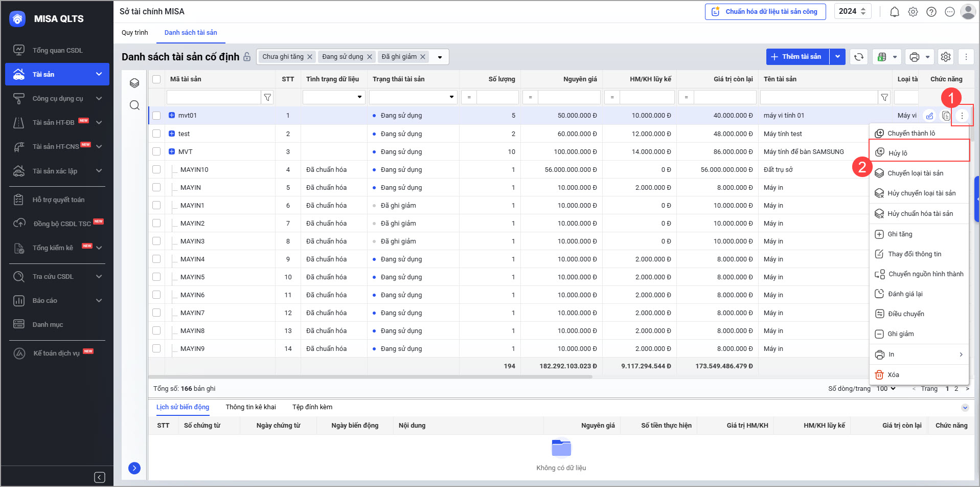Click the notification bell icon
The image size is (980, 487).
click(894, 12)
